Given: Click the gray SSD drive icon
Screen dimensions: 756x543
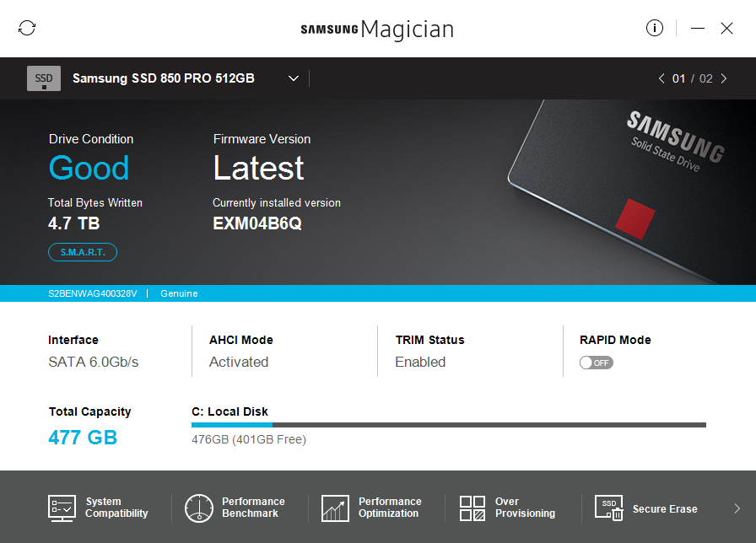Looking at the screenshot, I should (44, 78).
